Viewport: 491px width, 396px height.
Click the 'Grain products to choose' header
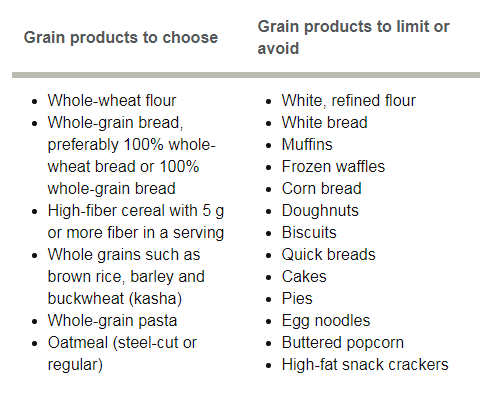pos(121,37)
